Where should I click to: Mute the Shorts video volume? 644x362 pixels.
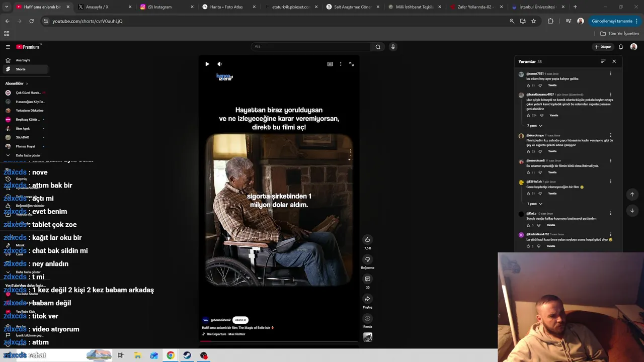[x=219, y=64]
